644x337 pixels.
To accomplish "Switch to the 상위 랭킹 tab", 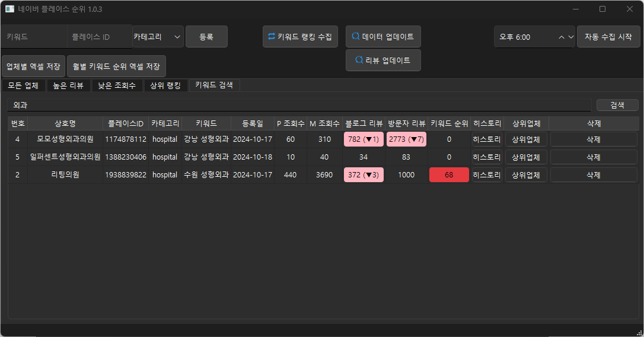I will 165,85.
